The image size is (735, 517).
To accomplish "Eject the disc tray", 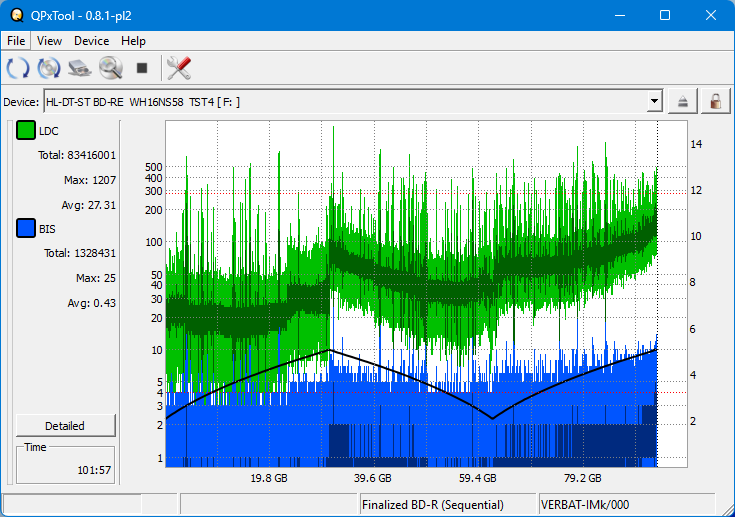I will point(683,101).
